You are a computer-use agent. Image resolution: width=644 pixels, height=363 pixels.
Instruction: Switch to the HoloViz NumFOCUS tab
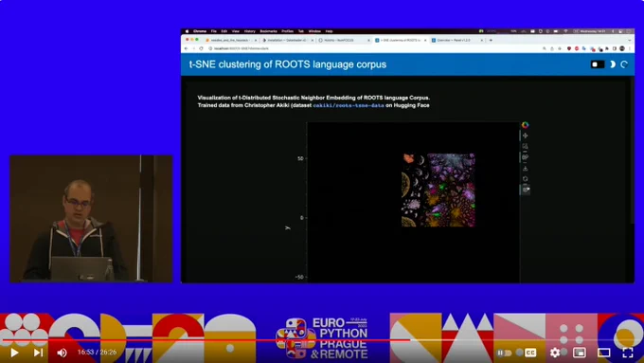(344, 41)
